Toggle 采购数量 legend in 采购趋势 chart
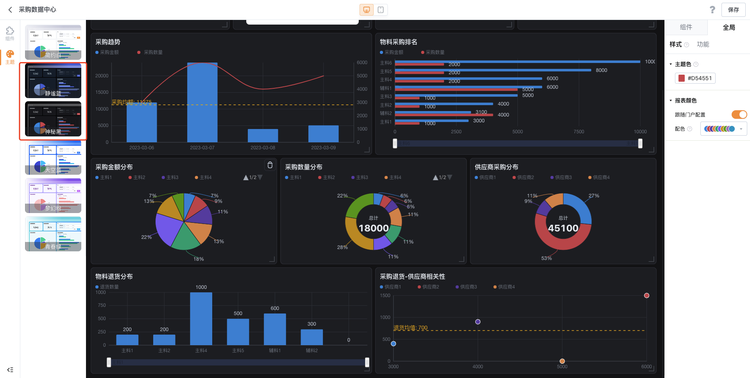Screen dimensions: 750x378 [x=150, y=52]
